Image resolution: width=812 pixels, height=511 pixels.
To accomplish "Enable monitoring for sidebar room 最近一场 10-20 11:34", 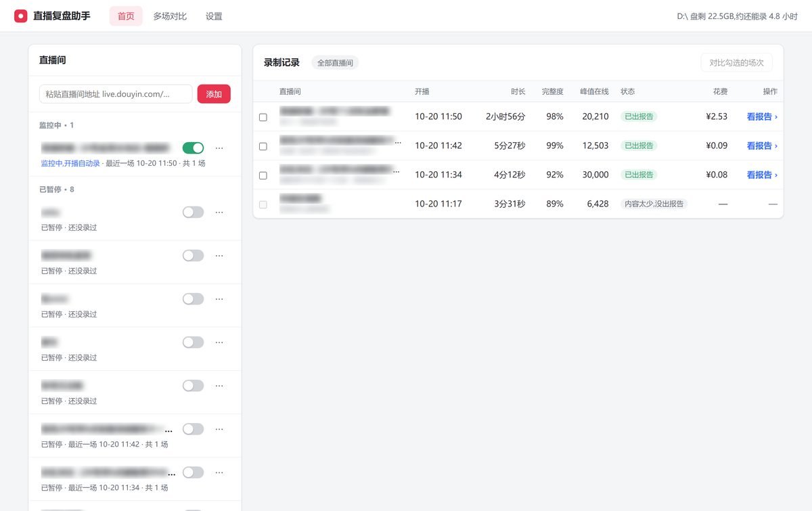I will click(193, 472).
